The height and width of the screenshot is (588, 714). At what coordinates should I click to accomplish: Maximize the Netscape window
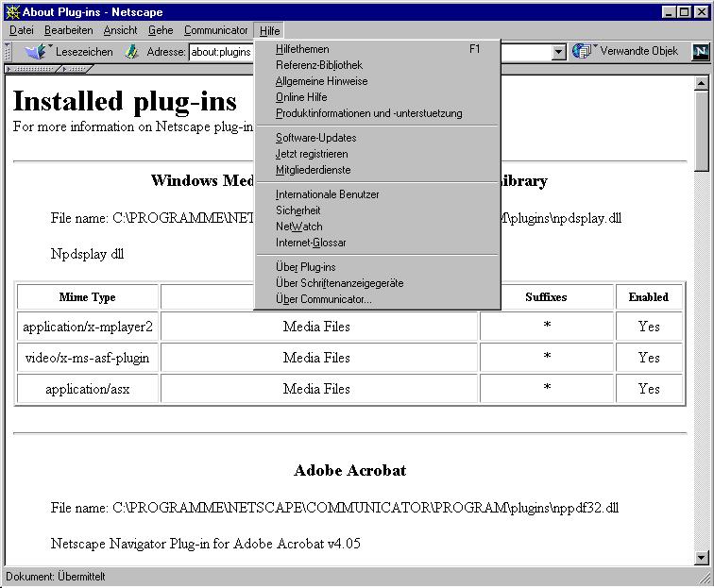pyautogui.click(x=684, y=12)
